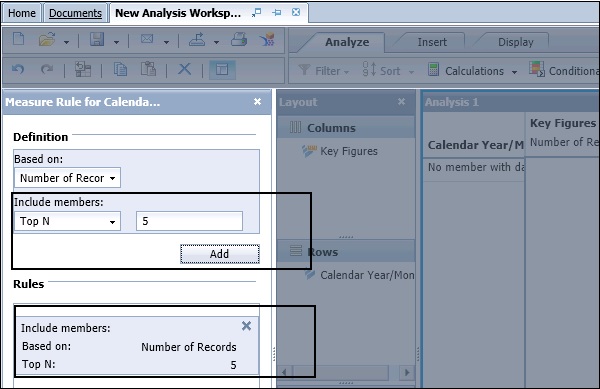This screenshot has height=389, width=600.
Task: Toggle the layout panel display button
Action: (222, 70)
